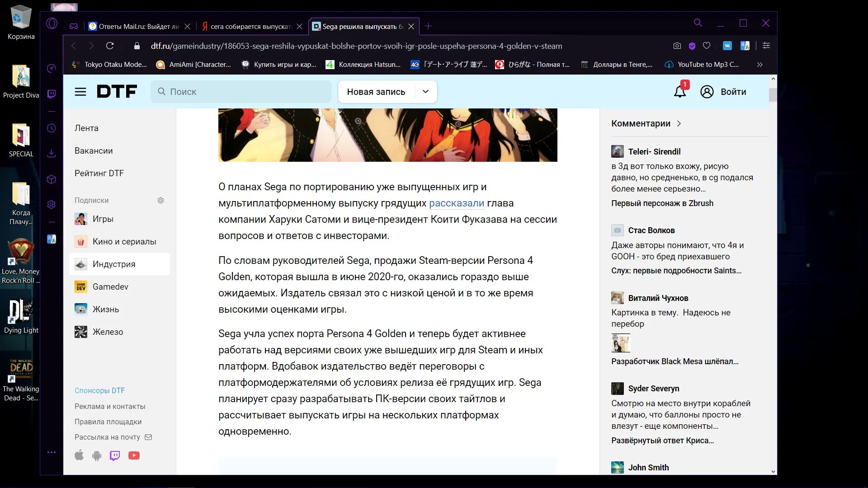Open DTF Twitch icon in footer

115,455
